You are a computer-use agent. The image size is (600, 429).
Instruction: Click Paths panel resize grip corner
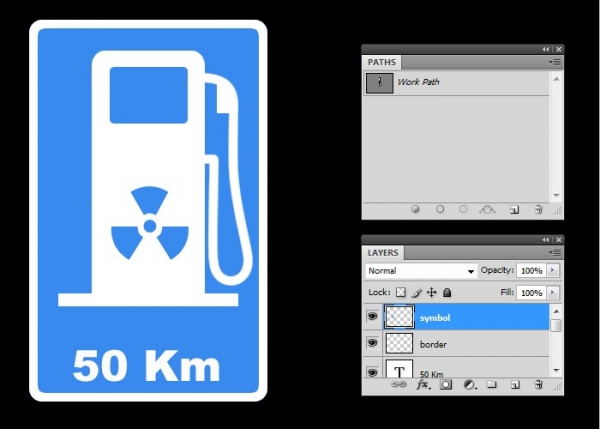click(x=558, y=212)
